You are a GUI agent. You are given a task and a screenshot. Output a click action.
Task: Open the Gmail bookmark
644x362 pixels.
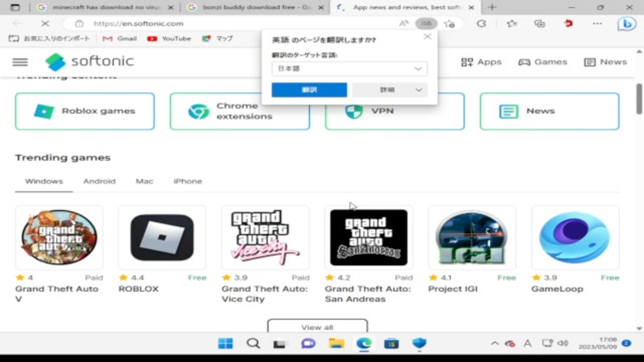click(119, 39)
